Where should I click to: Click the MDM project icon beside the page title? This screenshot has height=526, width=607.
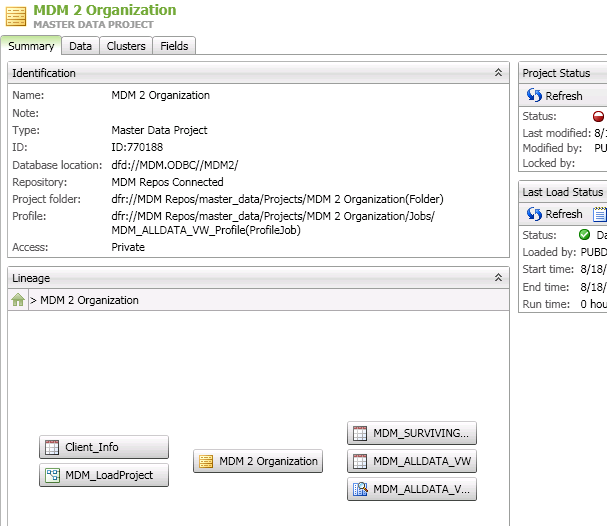point(18,16)
